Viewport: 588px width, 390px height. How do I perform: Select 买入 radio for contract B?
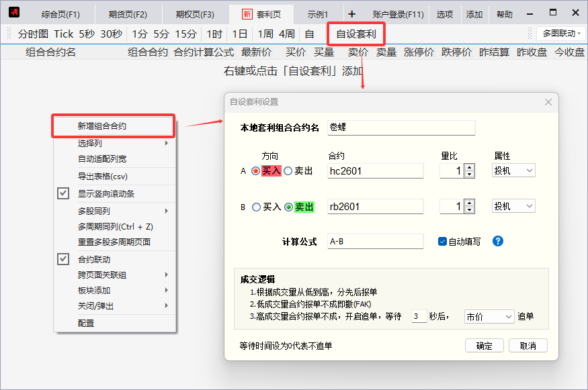pos(256,207)
